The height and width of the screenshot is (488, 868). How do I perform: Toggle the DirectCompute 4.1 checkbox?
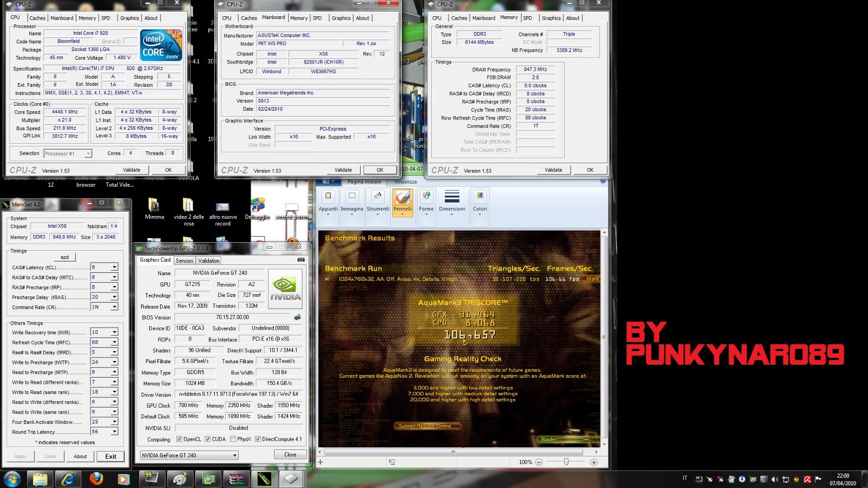pos(258,439)
